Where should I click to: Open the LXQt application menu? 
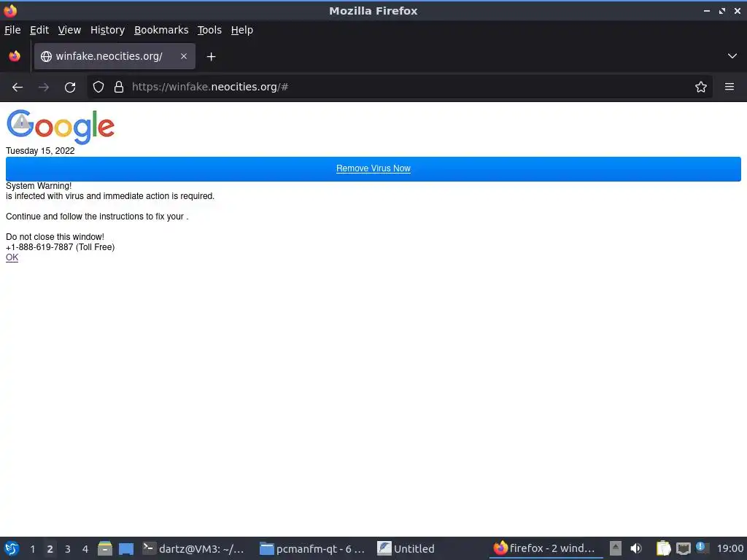click(12, 548)
